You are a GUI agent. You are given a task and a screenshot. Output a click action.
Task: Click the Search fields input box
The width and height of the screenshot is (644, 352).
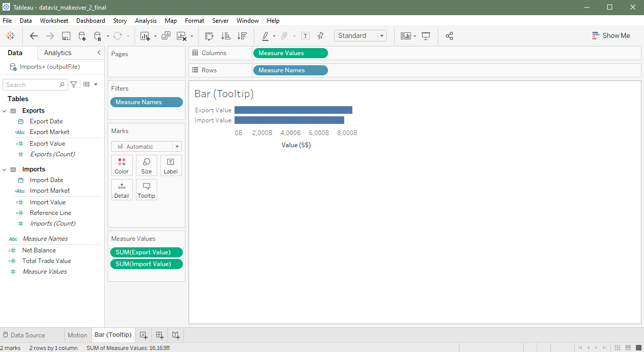pos(31,85)
